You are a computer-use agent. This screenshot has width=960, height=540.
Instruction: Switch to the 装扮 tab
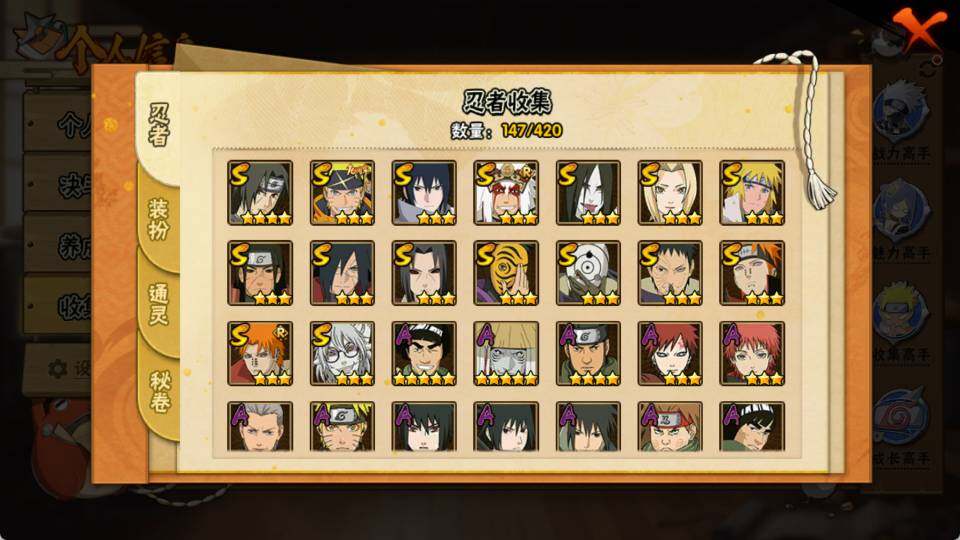click(x=158, y=220)
